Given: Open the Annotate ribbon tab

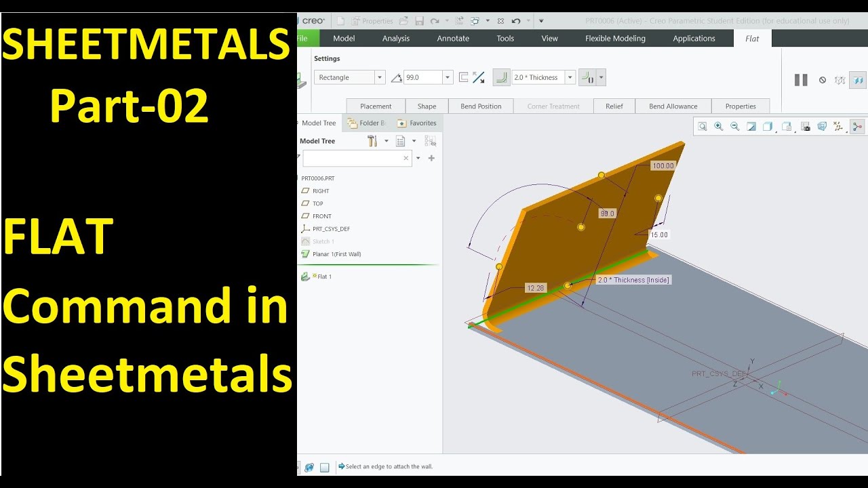Looking at the screenshot, I should (453, 39).
